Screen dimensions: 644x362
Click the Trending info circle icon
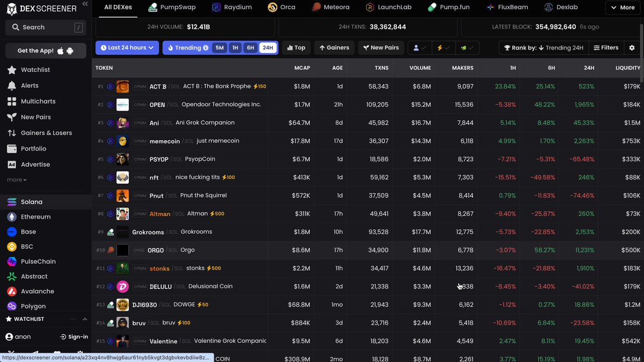[x=206, y=48]
